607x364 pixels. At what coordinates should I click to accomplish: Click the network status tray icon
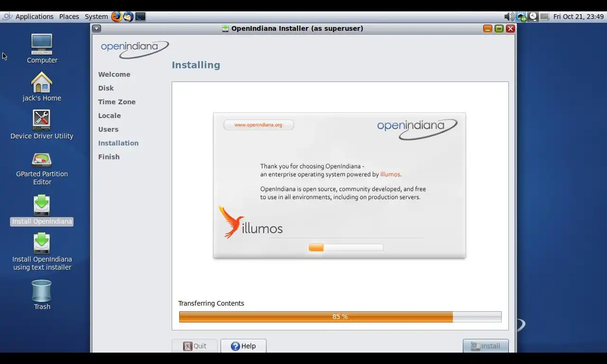coord(521,17)
